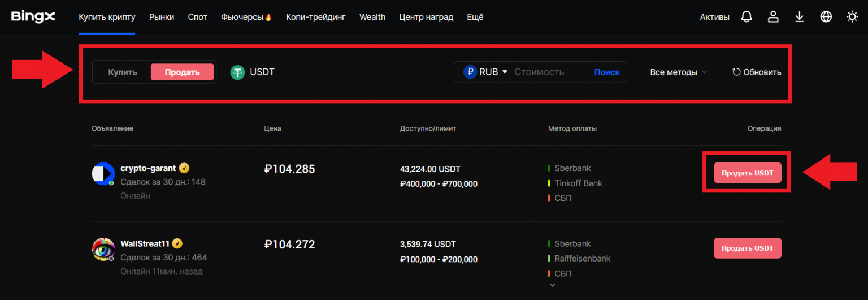Click the download app icon
The width and height of the screenshot is (868, 300).
point(799,17)
